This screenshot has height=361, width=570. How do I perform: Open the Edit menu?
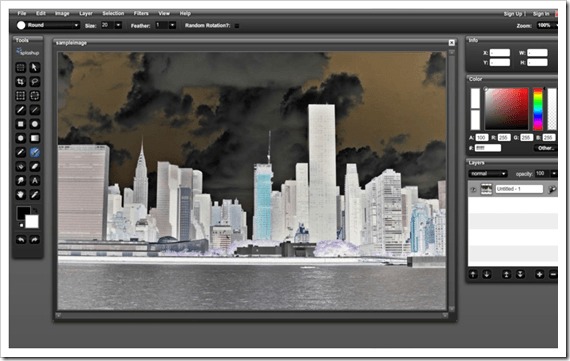[41, 13]
